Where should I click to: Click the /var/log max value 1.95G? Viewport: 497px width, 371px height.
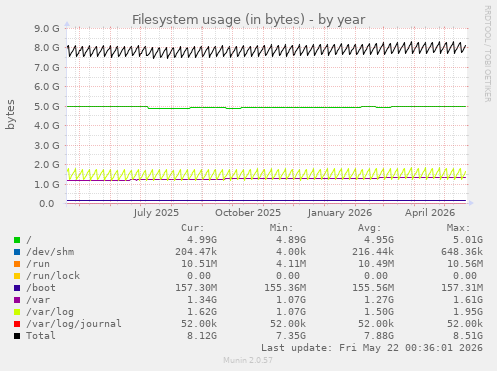[468, 312]
